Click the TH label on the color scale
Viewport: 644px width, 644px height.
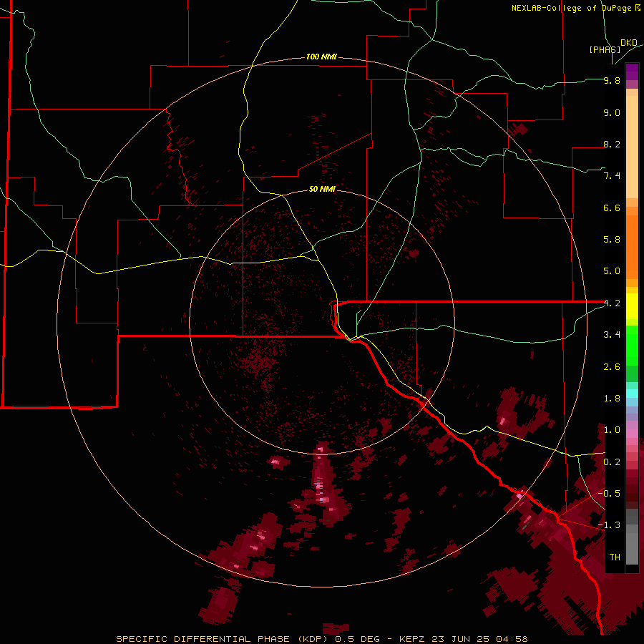point(615,557)
